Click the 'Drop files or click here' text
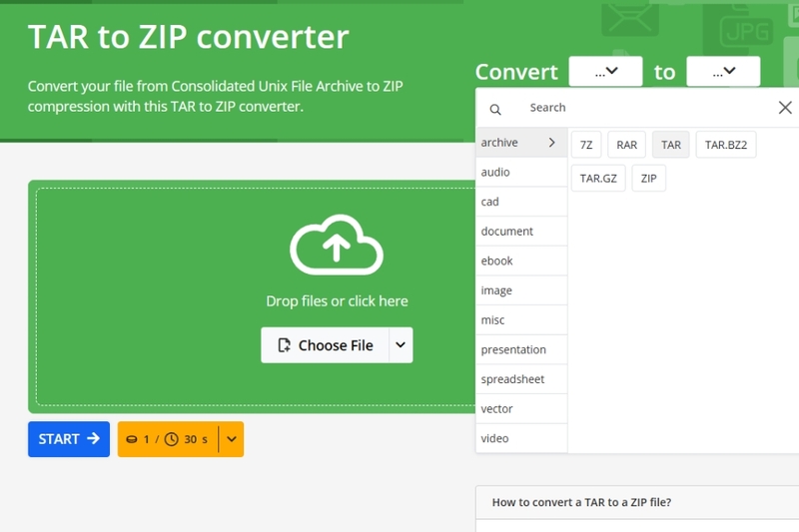Screen dimensions: 799x532 coord(337,300)
